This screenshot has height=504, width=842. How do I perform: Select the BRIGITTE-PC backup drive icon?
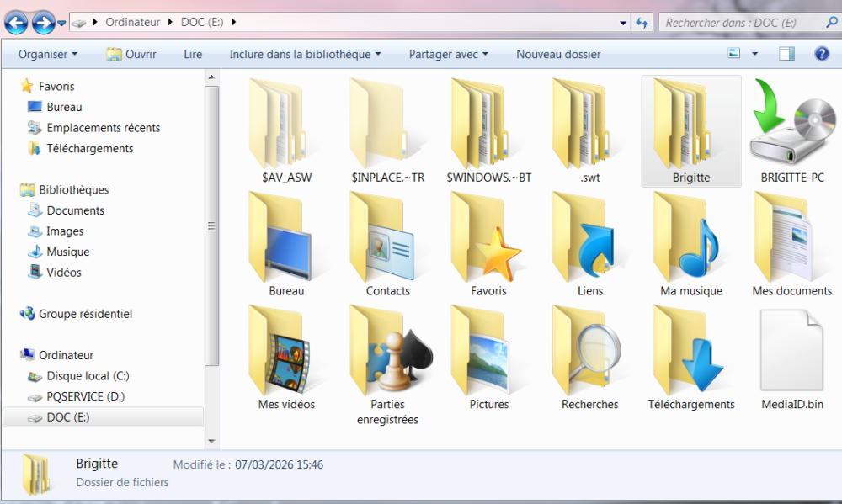pyautogui.click(x=792, y=131)
